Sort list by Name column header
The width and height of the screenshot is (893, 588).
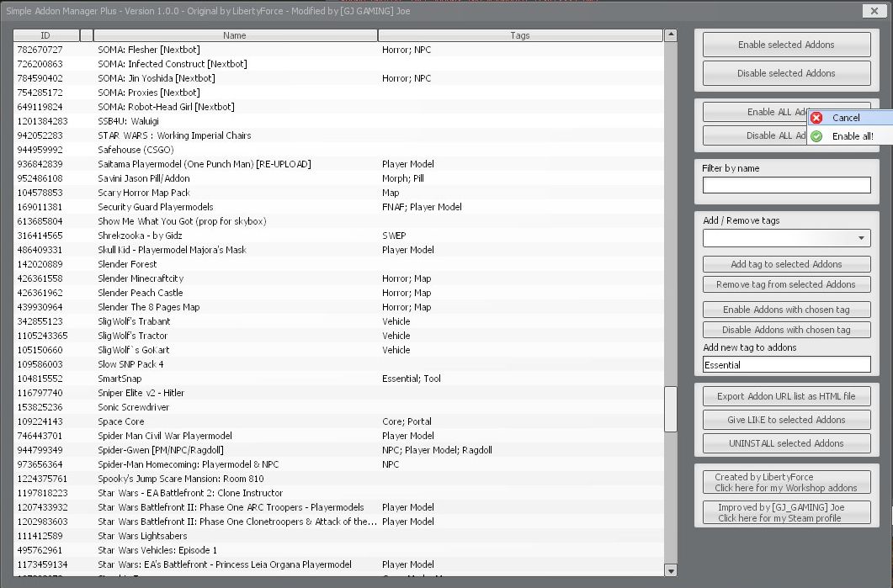[x=235, y=35]
